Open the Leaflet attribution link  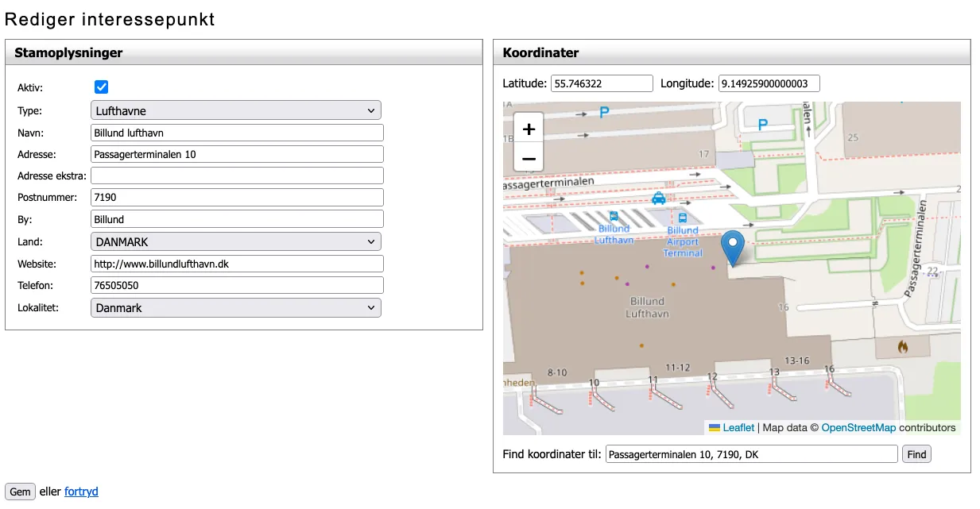pos(738,428)
